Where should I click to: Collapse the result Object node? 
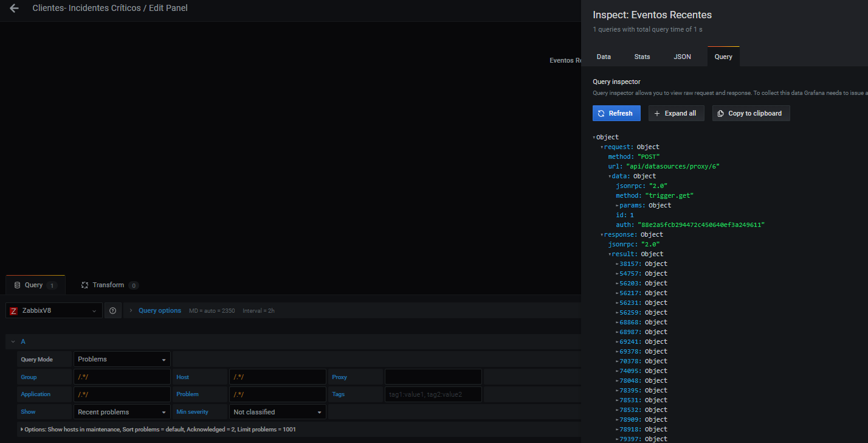610,254
